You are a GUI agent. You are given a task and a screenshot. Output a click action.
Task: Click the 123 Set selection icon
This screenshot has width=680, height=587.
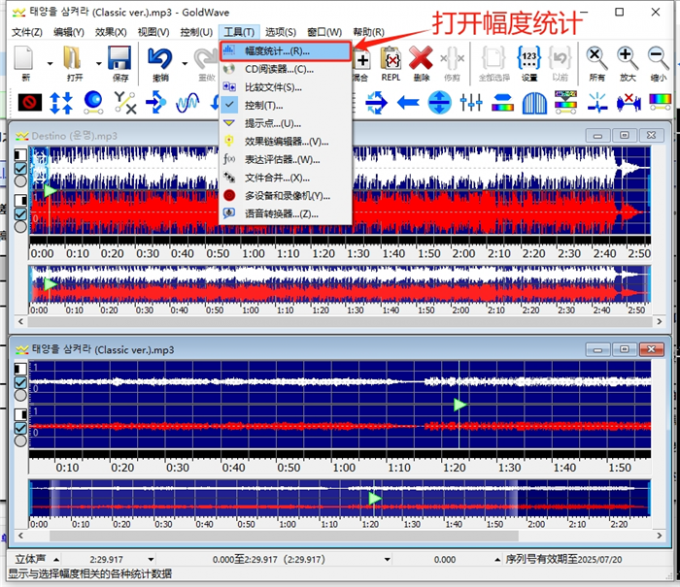[x=529, y=58]
